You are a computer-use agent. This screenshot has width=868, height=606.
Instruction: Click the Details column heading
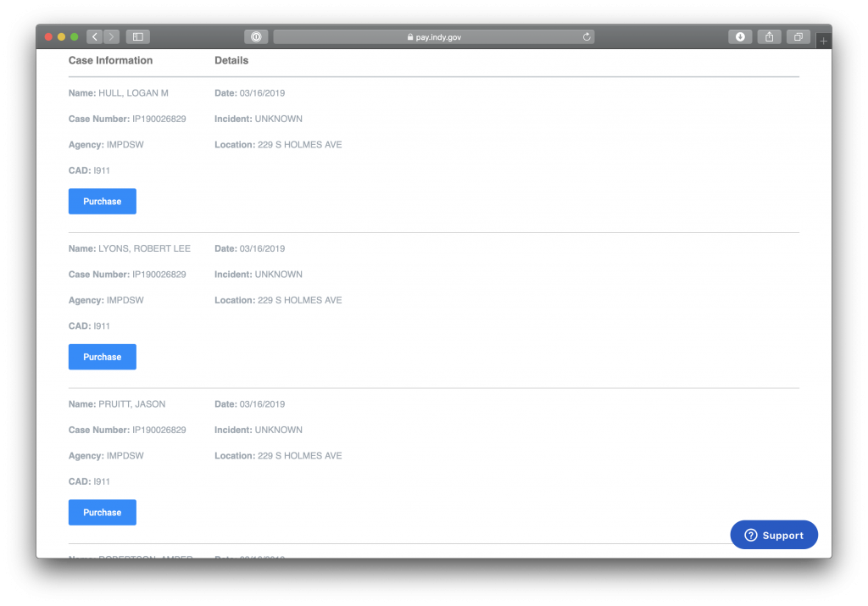(231, 61)
